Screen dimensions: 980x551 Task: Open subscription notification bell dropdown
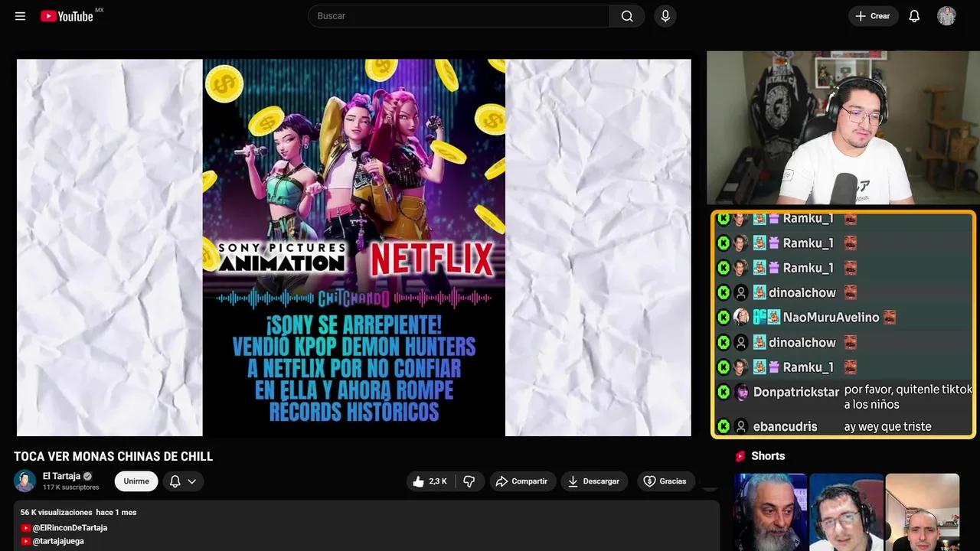coord(183,481)
